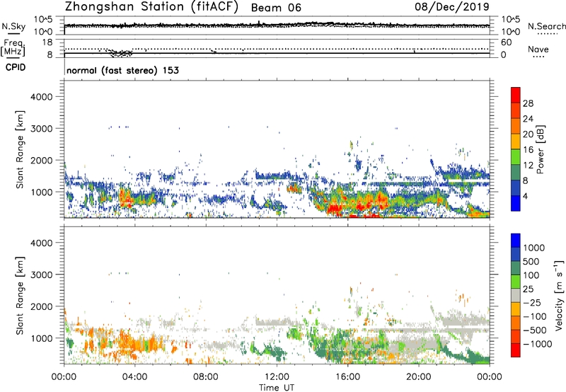
Task: Click the gray -25 to 25 velocity band
Action: (x=516, y=295)
